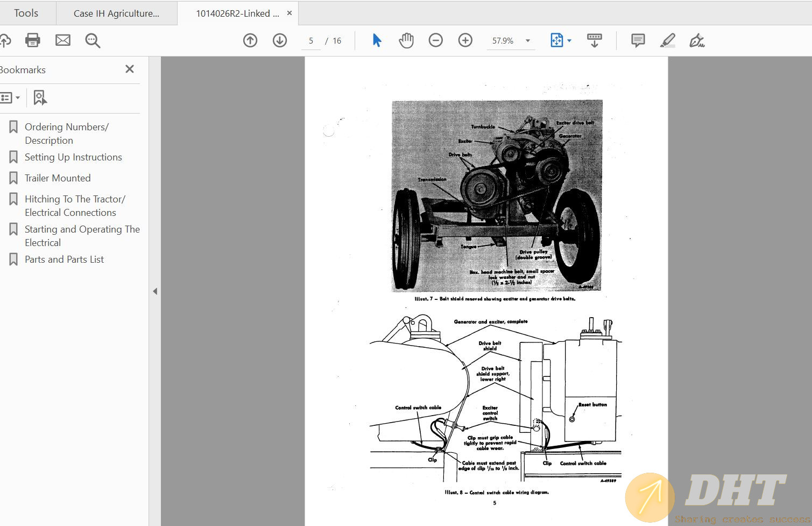Click the upload/share cloud icon
This screenshot has height=526, width=812.
(4, 40)
